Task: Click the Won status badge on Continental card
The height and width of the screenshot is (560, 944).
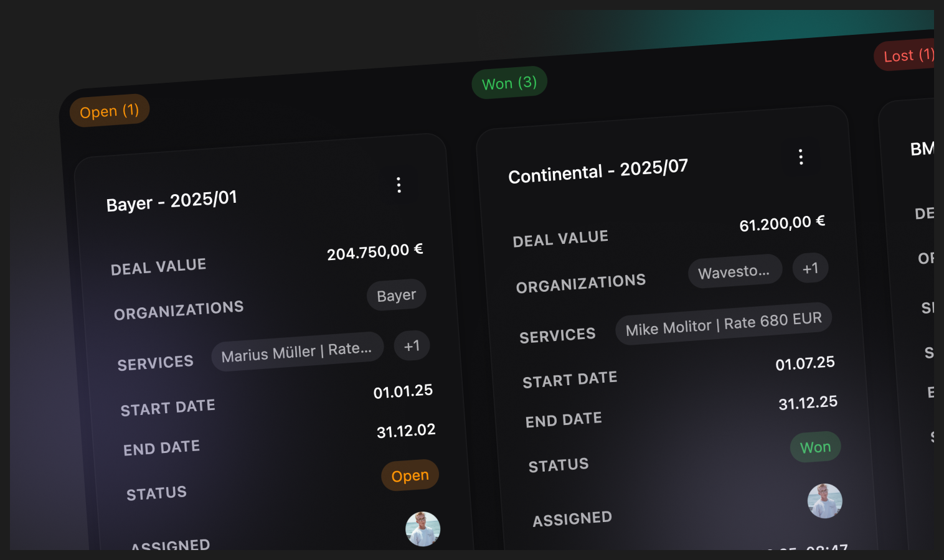Action: click(x=816, y=447)
